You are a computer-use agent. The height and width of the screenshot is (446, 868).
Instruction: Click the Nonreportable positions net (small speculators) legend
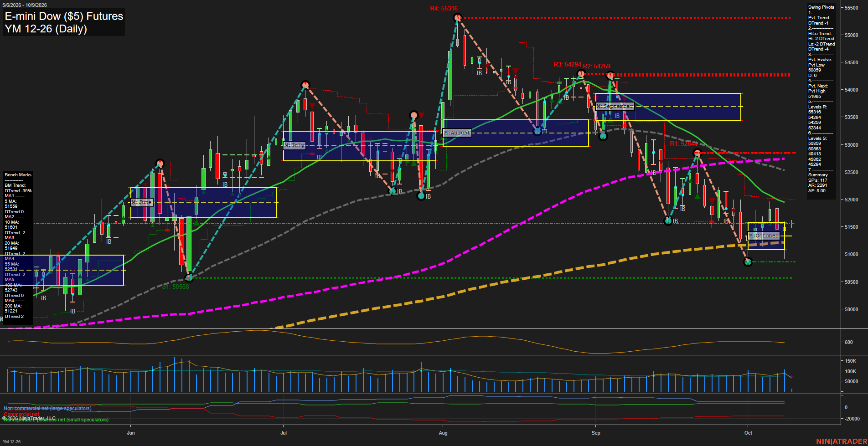56,420
